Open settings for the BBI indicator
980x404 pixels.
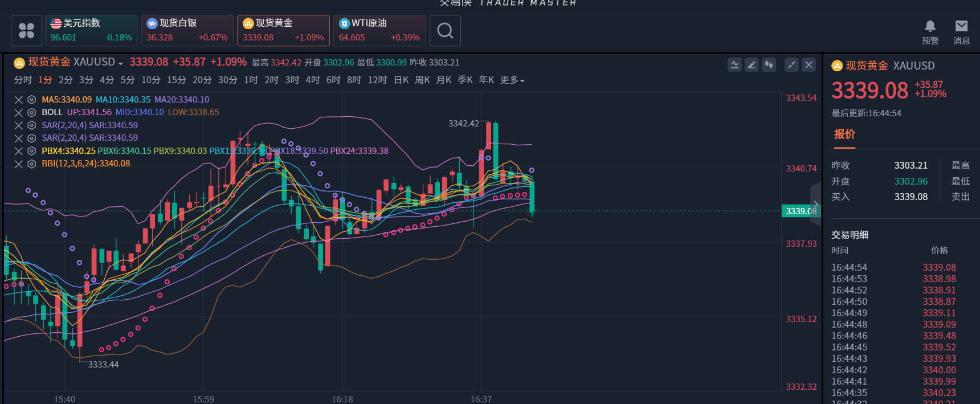(x=32, y=164)
